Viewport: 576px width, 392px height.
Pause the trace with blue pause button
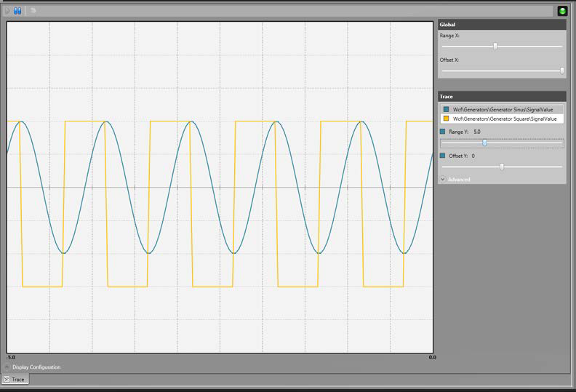pos(17,11)
